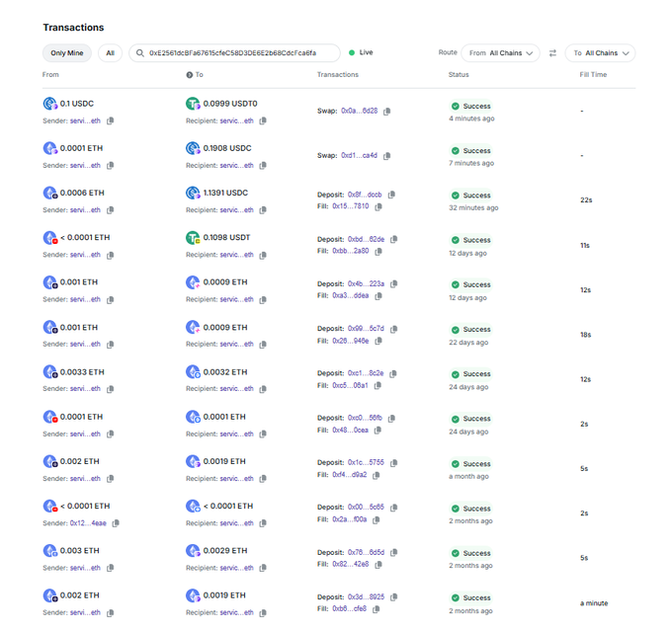Copy deposit hash 0x4b...223a
The height and width of the screenshot is (631, 672).
point(394,283)
